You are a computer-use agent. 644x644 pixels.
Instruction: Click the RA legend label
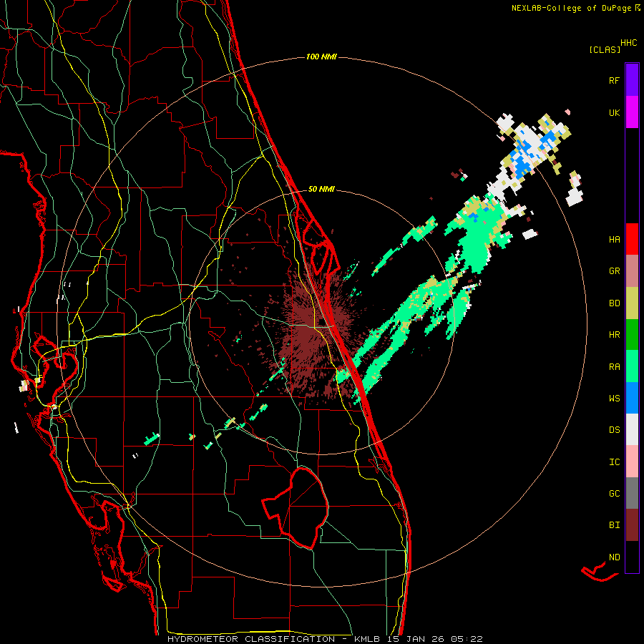pyautogui.click(x=614, y=367)
